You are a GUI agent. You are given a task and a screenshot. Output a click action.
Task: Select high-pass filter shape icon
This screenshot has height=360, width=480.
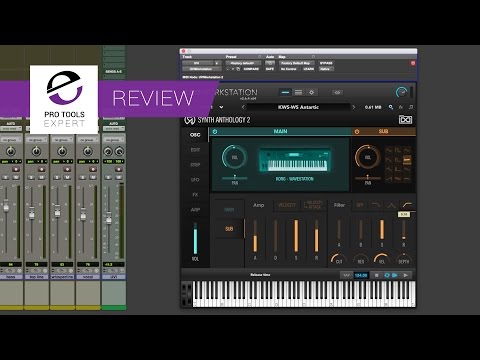[407, 205]
